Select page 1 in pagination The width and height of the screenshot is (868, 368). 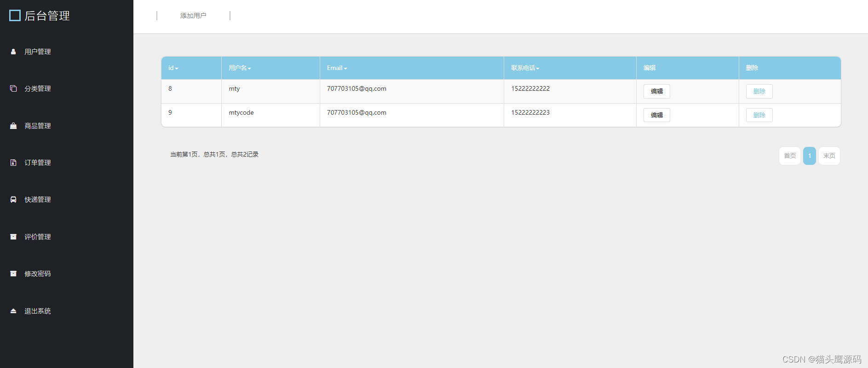coord(810,156)
